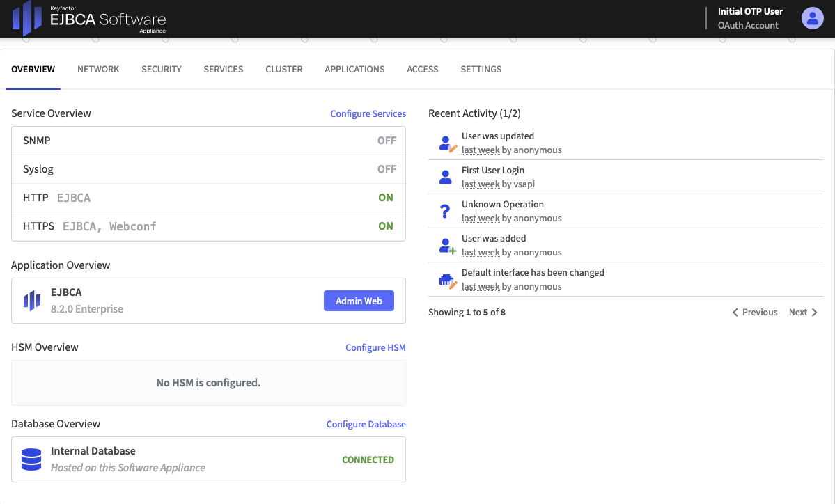Click the First User Login person icon
835x504 pixels.
(446, 178)
